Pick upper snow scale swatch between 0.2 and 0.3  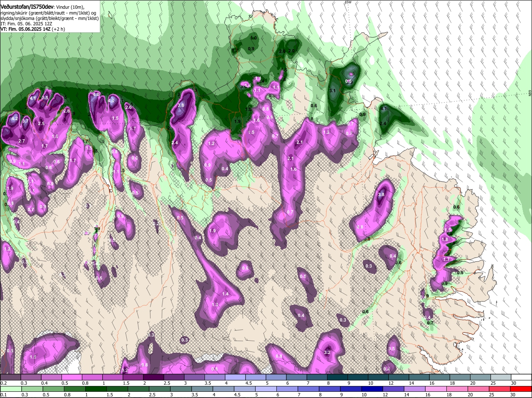pyautogui.click(x=11, y=376)
